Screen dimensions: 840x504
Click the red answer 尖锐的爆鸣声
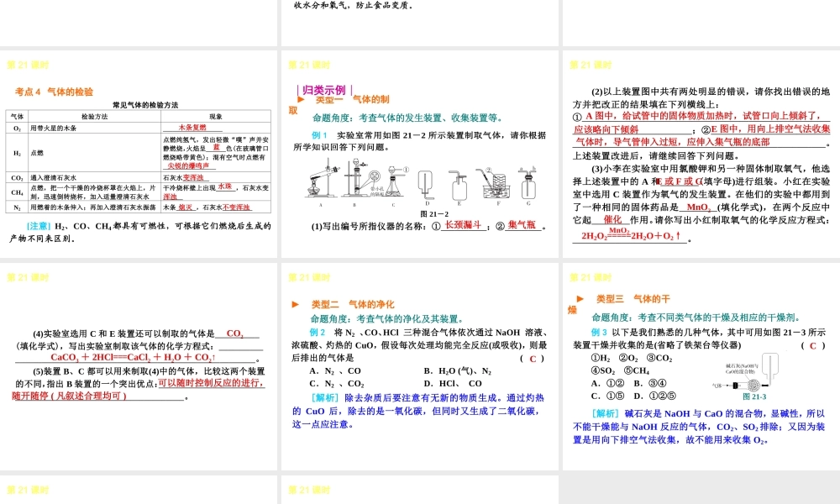[x=188, y=166]
